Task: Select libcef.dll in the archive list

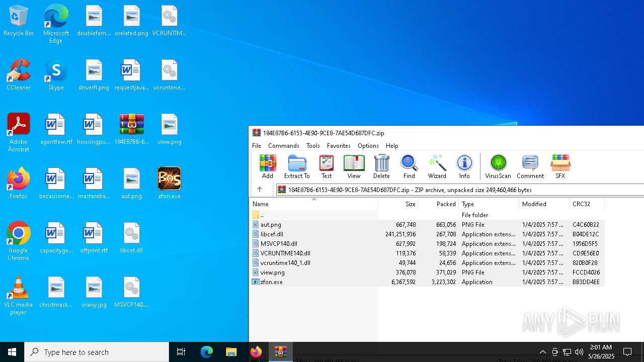Action: click(x=427, y=234)
